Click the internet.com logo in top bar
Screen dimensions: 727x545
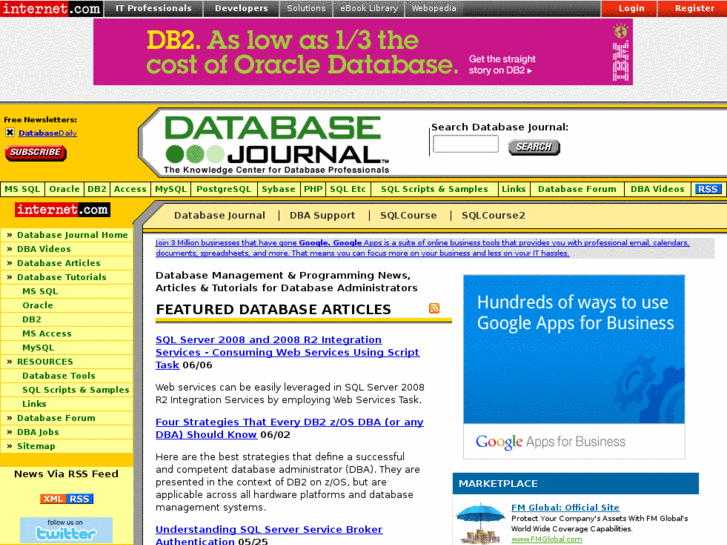pos(51,8)
